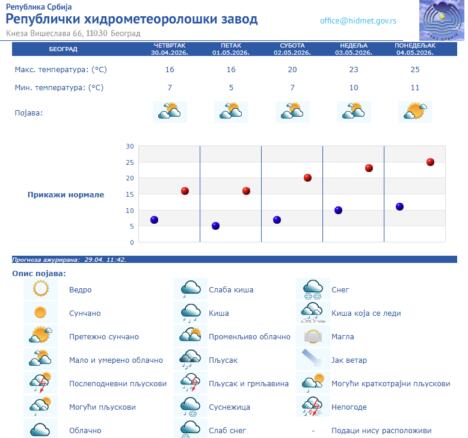Select the ПОНЕДЕЉАК 04.05.2026 column header
The height and width of the screenshot is (438, 468).
click(415, 49)
